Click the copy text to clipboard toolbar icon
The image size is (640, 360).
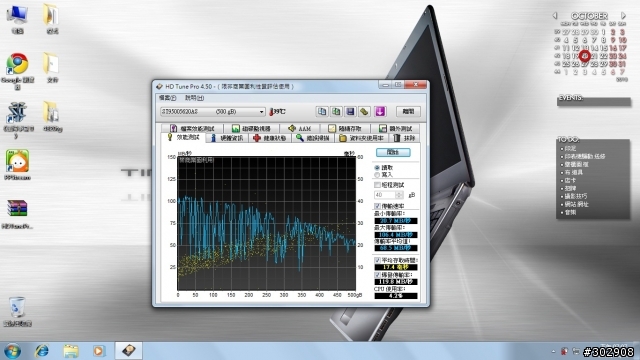(x=322, y=111)
